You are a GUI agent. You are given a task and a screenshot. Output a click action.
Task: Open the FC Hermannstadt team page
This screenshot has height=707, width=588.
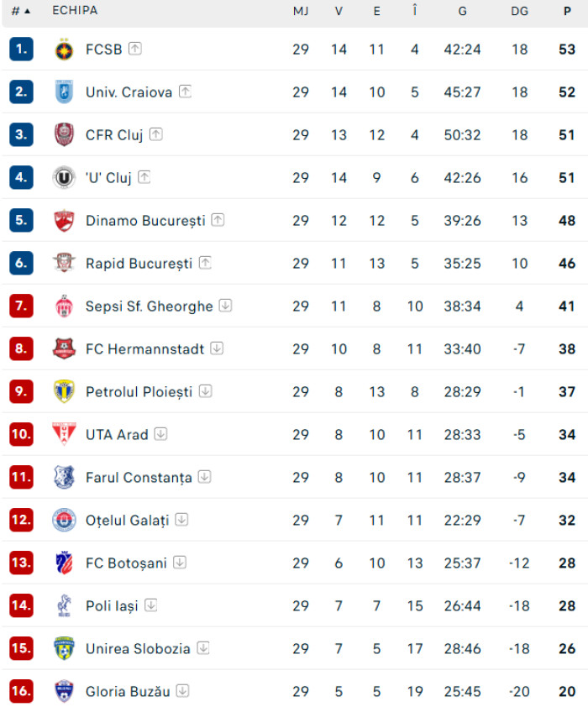click(x=144, y=349)
